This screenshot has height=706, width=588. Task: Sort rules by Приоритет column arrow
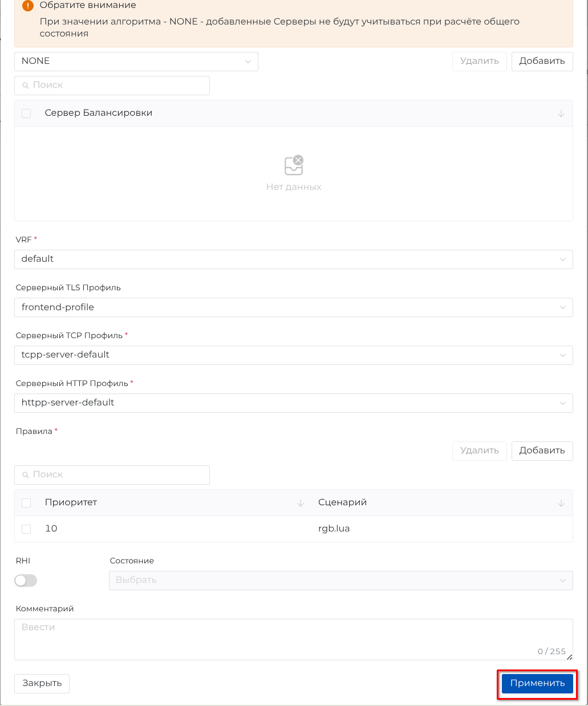tap(301, 503)
